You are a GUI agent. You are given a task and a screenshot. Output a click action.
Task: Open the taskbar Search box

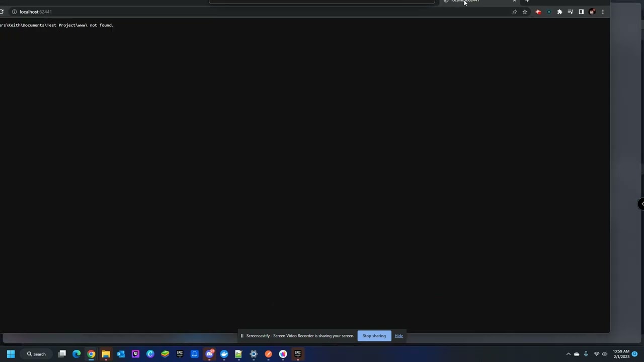tap(37, 354)
